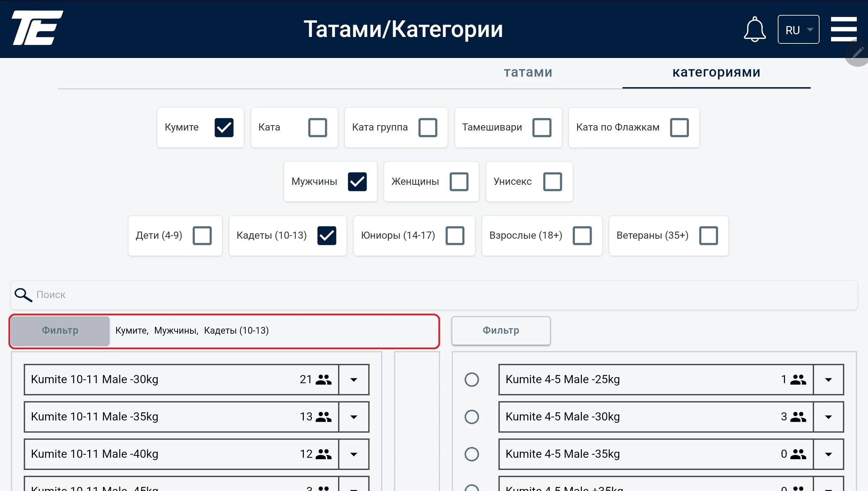Enable the Взрослые (18+) checkbox
The image size is (868, 491).
pos(583,236)
